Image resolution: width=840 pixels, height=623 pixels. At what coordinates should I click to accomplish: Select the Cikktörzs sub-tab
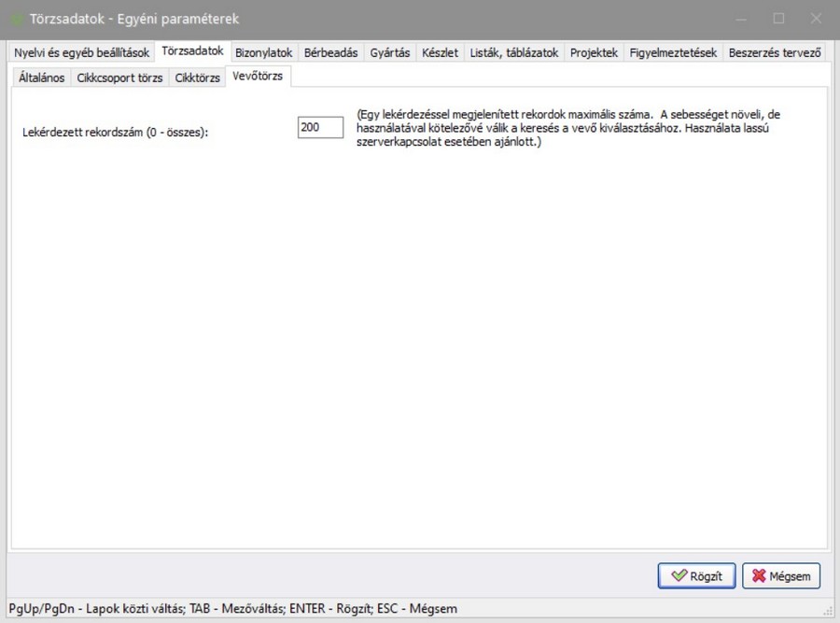[198, 78]
